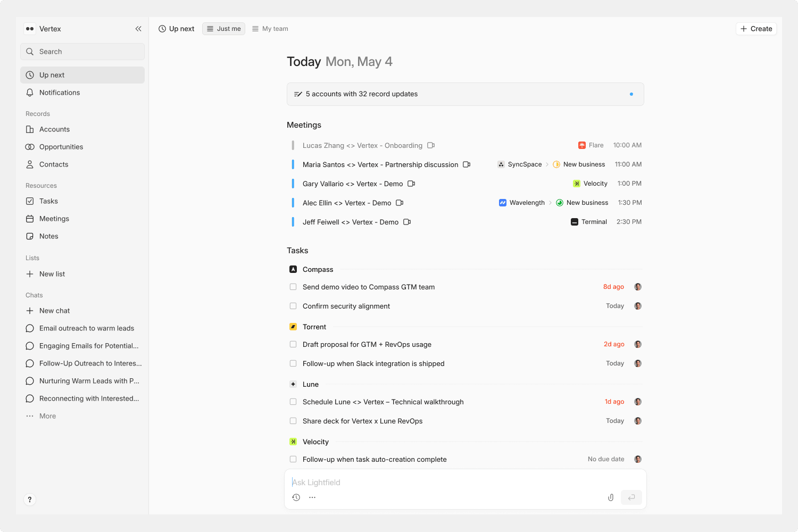Expand the 5 accounts record updates banner
The height and width of the screenshot is (532, 798).
click(x=465, y=94)
